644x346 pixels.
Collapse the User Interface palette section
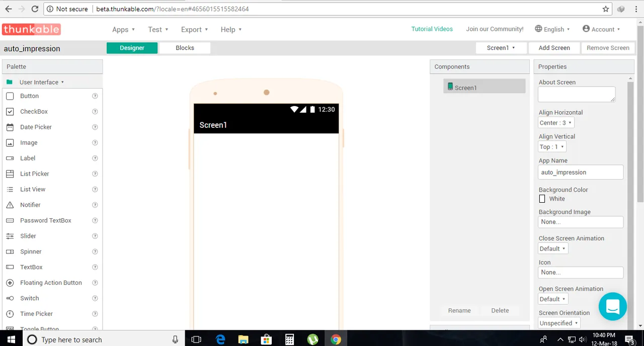click(x=41, y=82)
